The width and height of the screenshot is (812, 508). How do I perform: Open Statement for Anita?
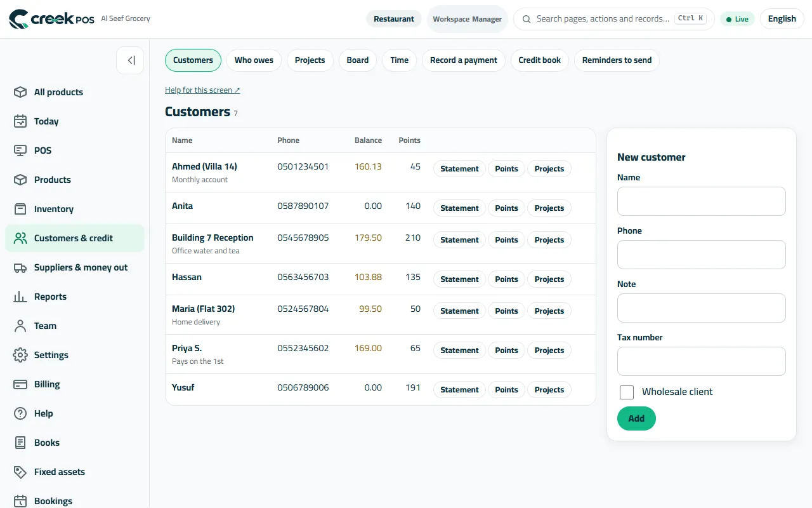459,208
